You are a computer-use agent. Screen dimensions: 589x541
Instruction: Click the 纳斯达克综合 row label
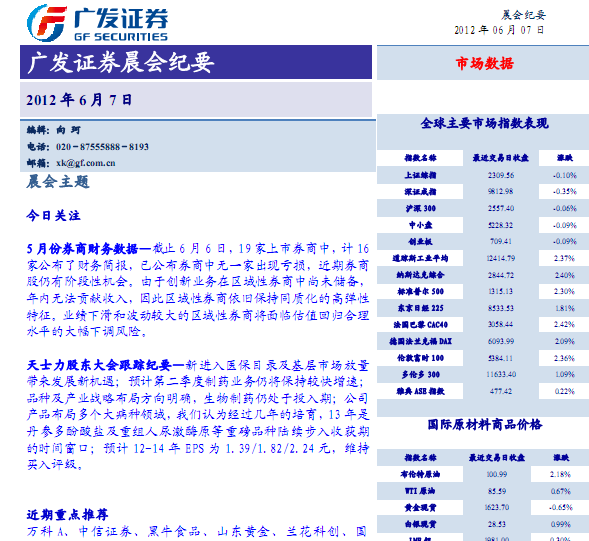point(420,275)
